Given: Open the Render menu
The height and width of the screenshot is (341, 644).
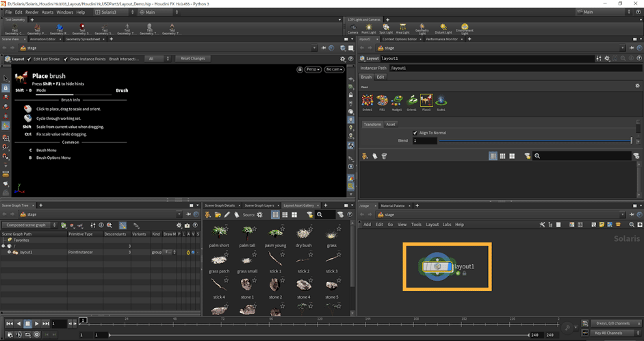Looking at the screenshot, I should point(31,12).
